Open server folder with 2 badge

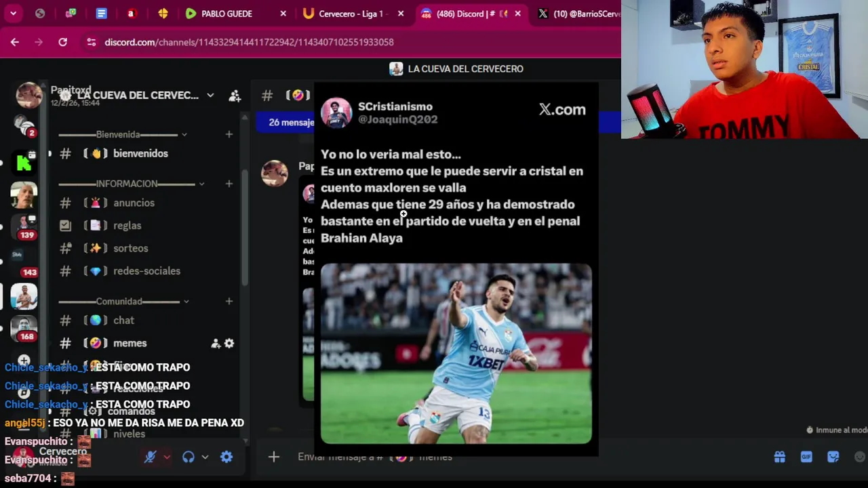point(24,125)
